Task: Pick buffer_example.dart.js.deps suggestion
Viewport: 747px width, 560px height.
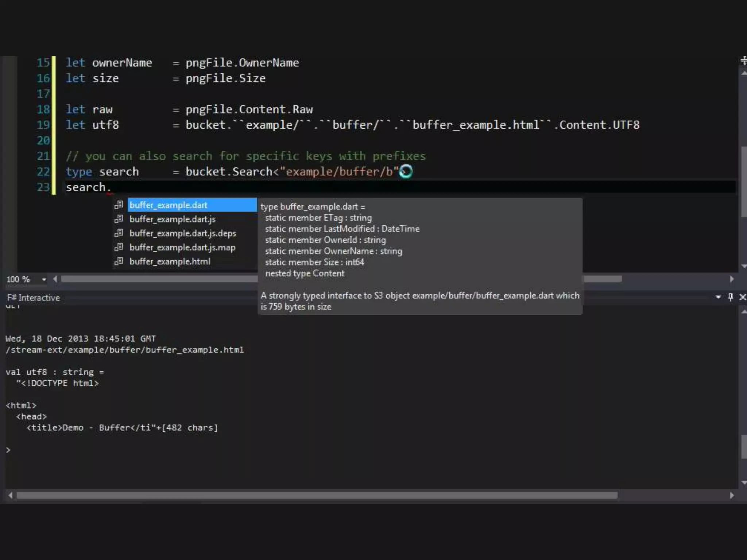Action: (x=183, y=233)
